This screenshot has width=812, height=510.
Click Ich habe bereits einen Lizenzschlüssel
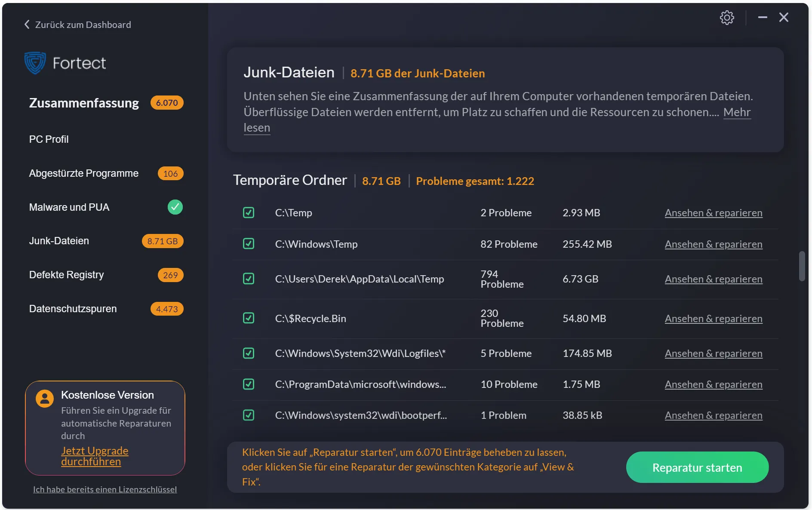[105, 489]
